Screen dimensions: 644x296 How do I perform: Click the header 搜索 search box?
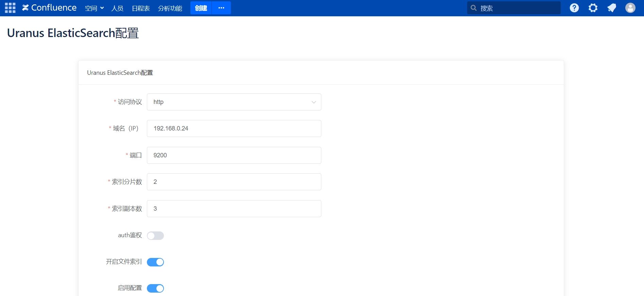point(514,8)
